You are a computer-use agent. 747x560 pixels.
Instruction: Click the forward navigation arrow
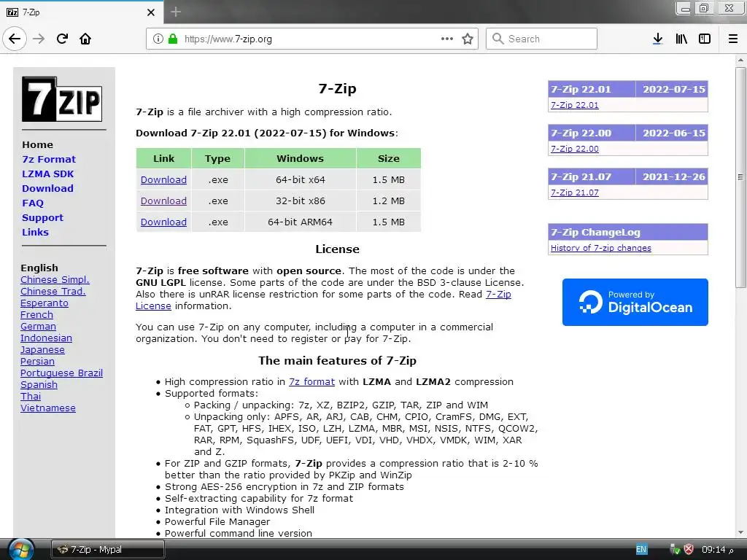coord(39,39)
